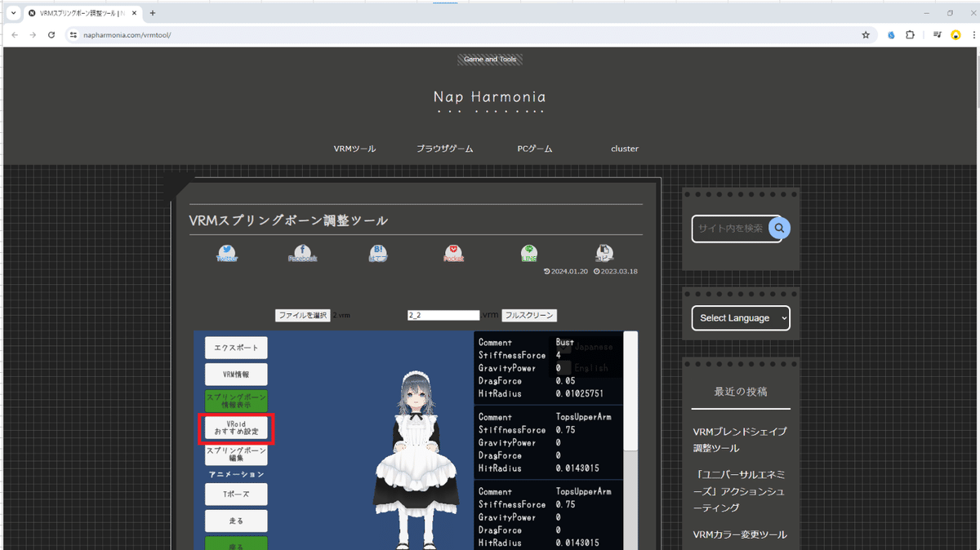980x550 pixels.
Task: Click the address bar URL
Action: click(x=127, y=35)
